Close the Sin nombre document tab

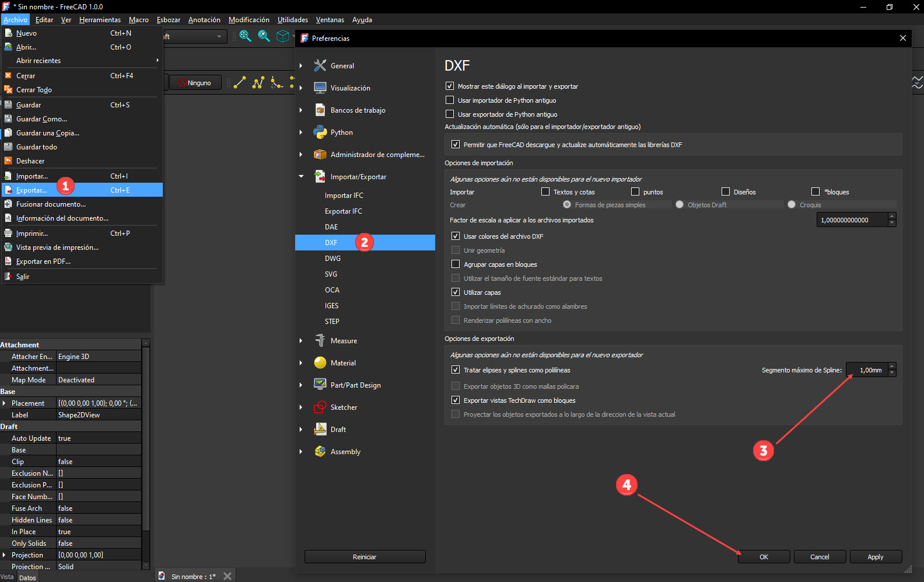[x=228, y=576]
